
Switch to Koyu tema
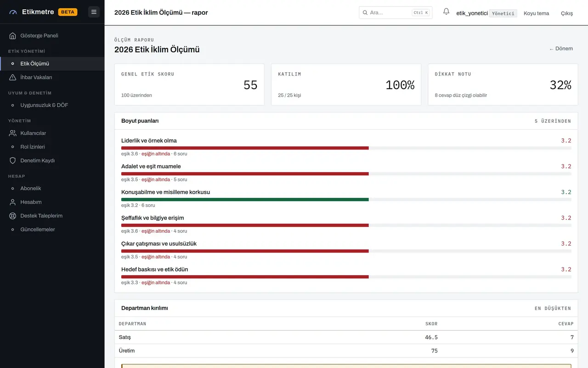point(536,13)
